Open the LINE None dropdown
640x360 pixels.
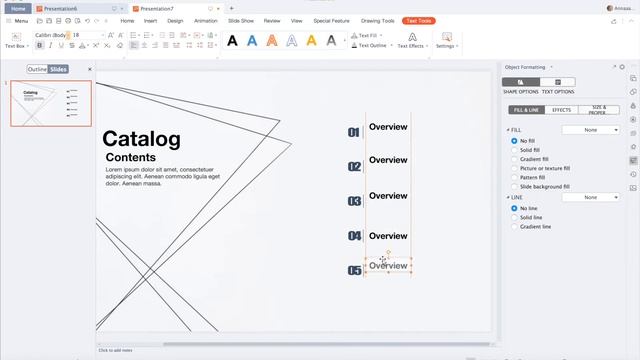[x=591, y=197]
